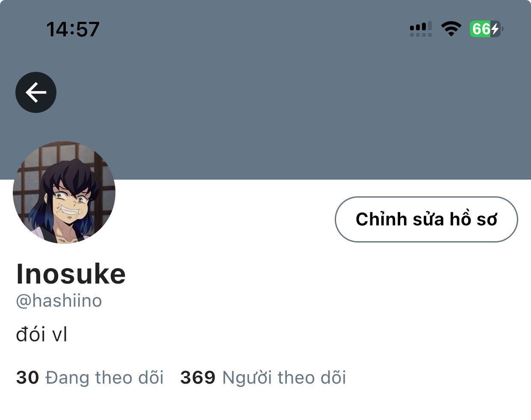
Task: Tap the word hồ sơ on edit button
Action: 473,219
